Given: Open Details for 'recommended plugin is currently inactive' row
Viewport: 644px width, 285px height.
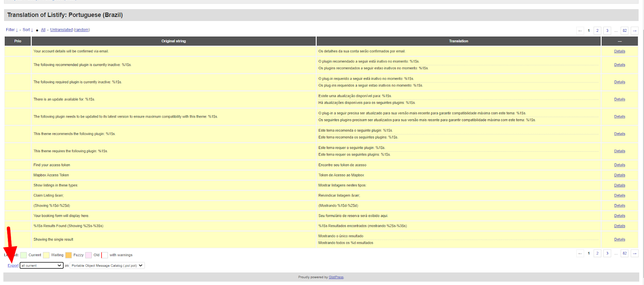Looking at the screenshot, I should click(x=619, y=65).
